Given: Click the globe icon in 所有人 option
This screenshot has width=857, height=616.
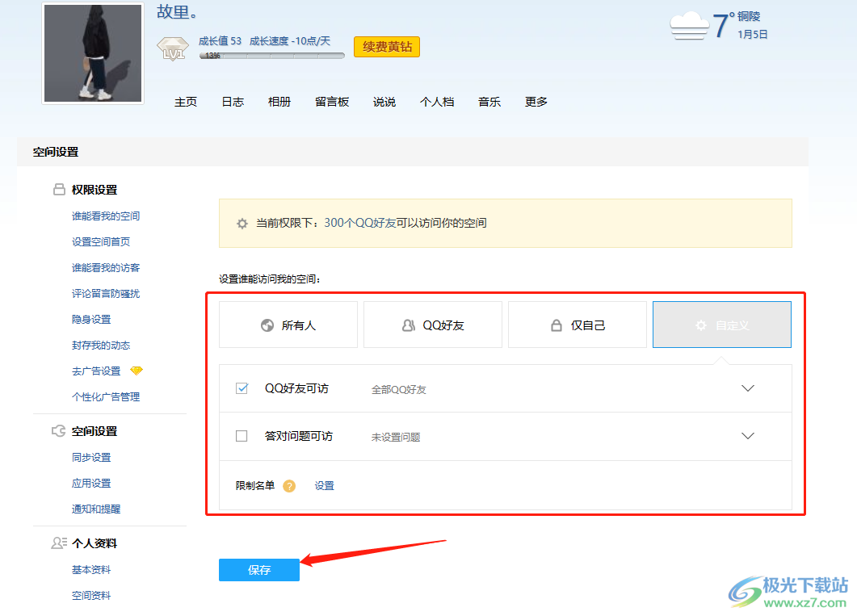Looking at the screenshot, I should (x=267, y=325).
